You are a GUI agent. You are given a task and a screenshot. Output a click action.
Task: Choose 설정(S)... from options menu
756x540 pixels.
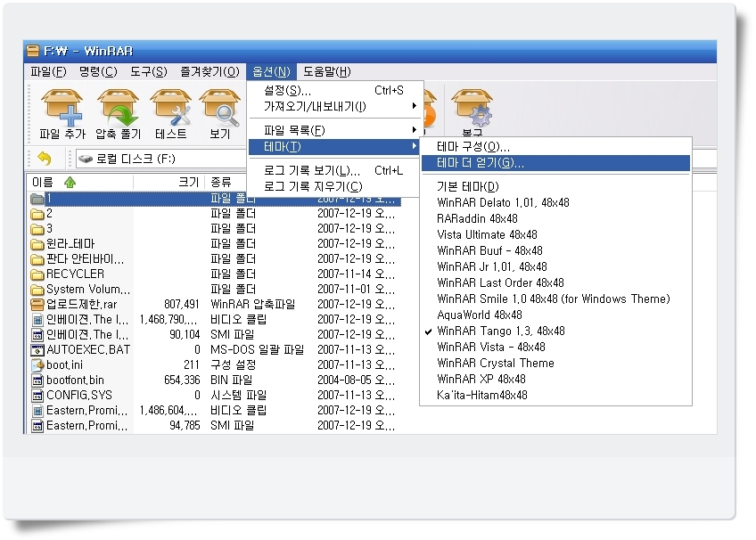[333, 91]
